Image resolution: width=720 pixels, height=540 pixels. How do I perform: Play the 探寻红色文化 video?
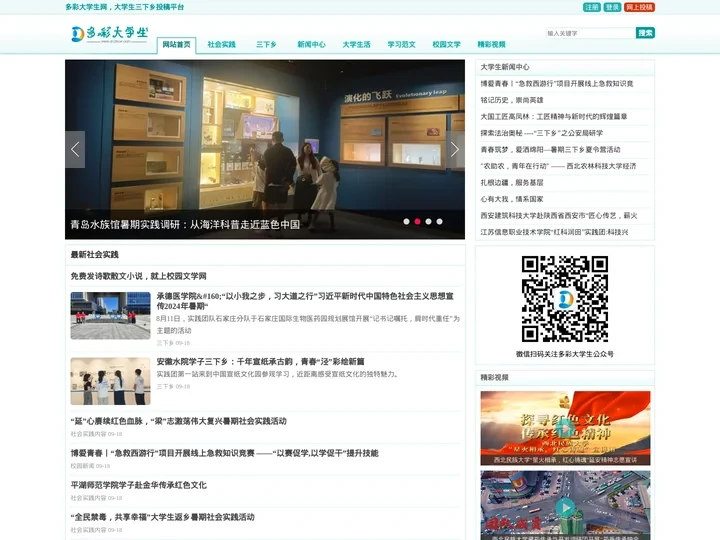point(565,428)
